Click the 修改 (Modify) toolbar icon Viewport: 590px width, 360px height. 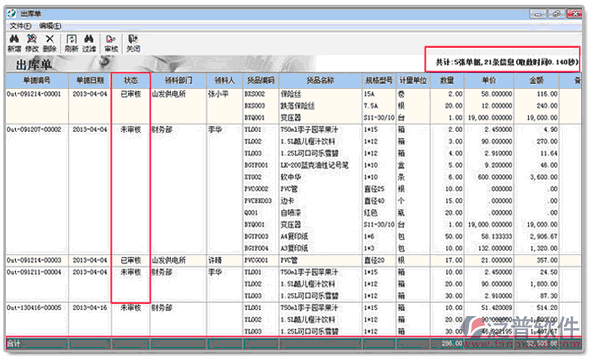32,43
